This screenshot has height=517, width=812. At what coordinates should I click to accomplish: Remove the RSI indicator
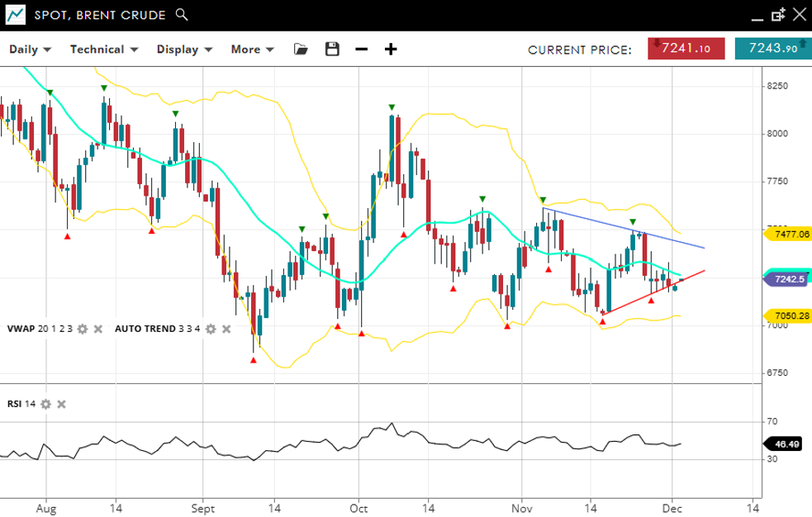pyautogui.click(x=61, y=404)
